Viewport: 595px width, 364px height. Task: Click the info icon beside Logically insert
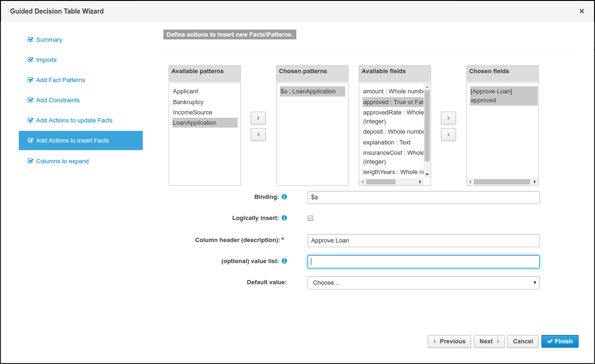(x=284, y=218)
